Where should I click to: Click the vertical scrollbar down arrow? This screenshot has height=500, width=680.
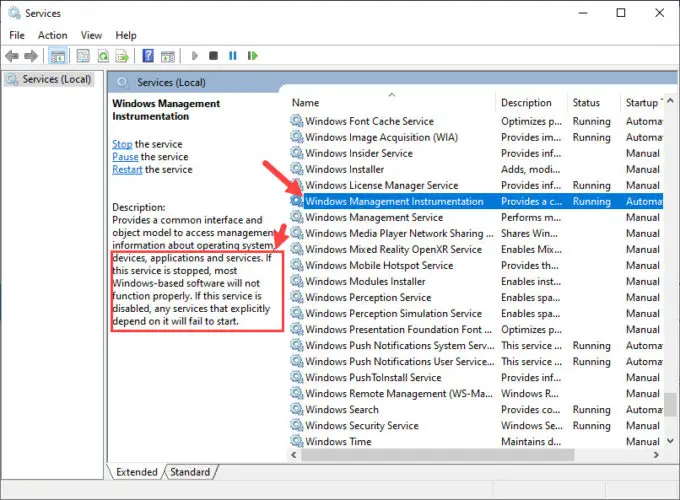[x=670, y=441]
